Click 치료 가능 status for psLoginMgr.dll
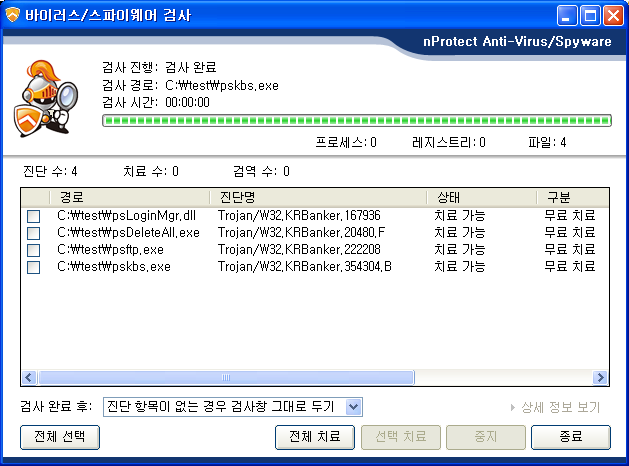The image size is (629, 466). pos(460,216)
